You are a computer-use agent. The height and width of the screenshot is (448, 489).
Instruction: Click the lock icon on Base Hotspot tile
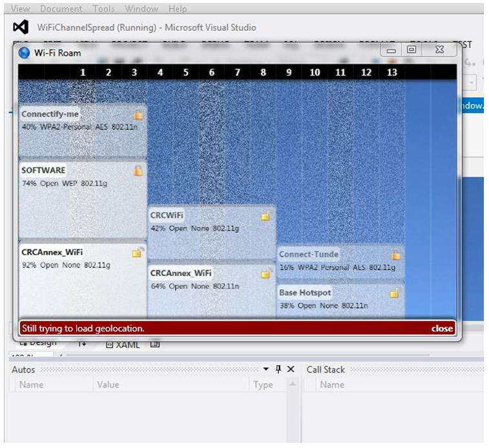coord(394,293)
